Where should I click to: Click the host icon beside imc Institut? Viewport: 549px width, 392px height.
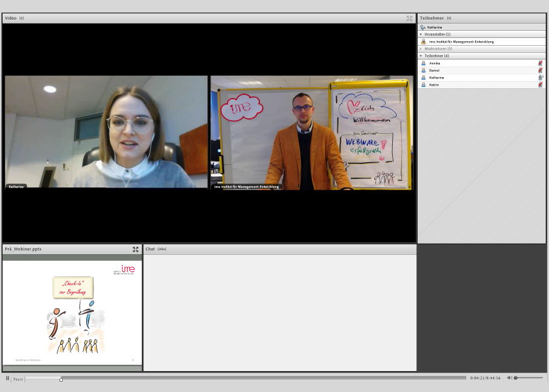pos(424,42)
